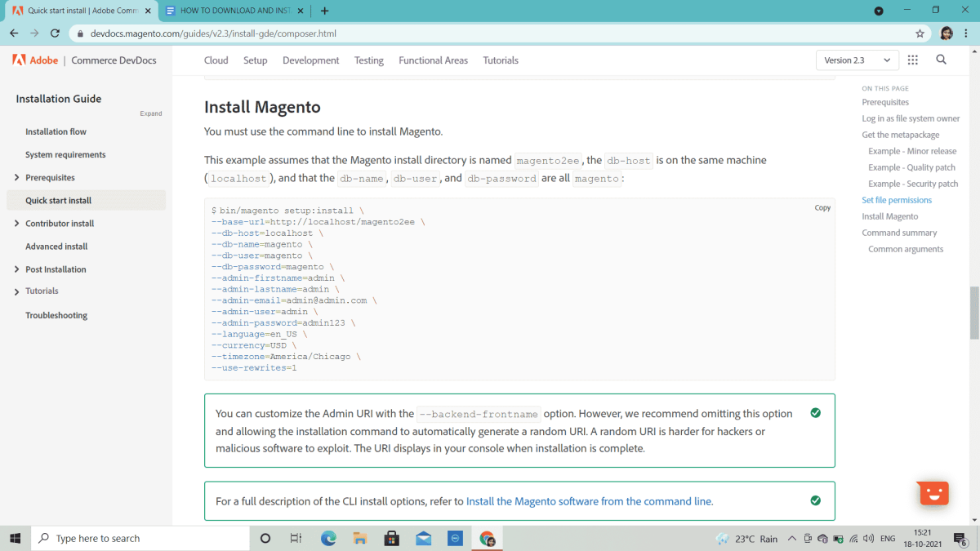This screenshot has width=980, height=551.
Task: Click the Adobe apps grid icon
Action: pos(913,60)
